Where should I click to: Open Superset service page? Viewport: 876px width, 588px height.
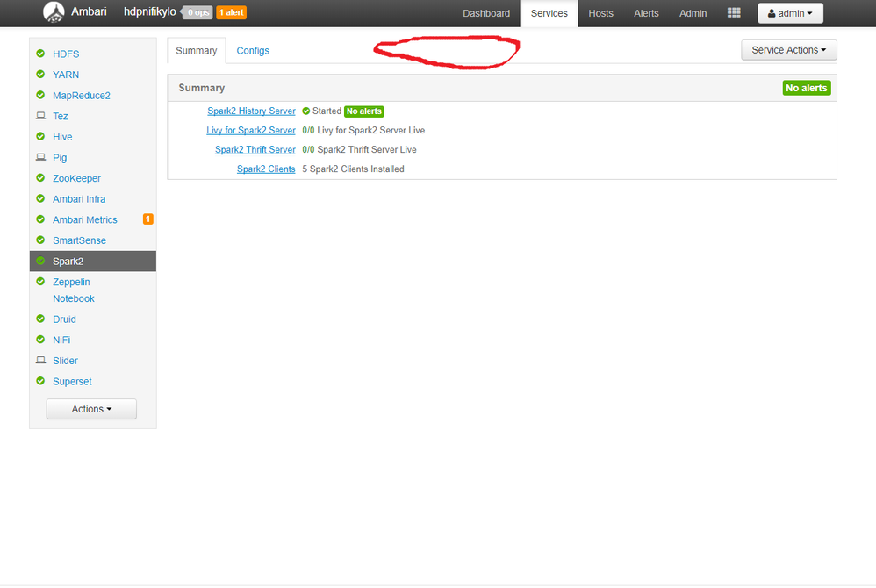click(x=72, y=381)
